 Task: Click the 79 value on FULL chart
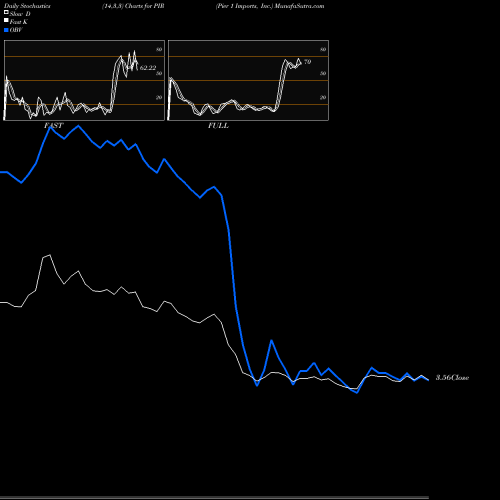point(307,62)
